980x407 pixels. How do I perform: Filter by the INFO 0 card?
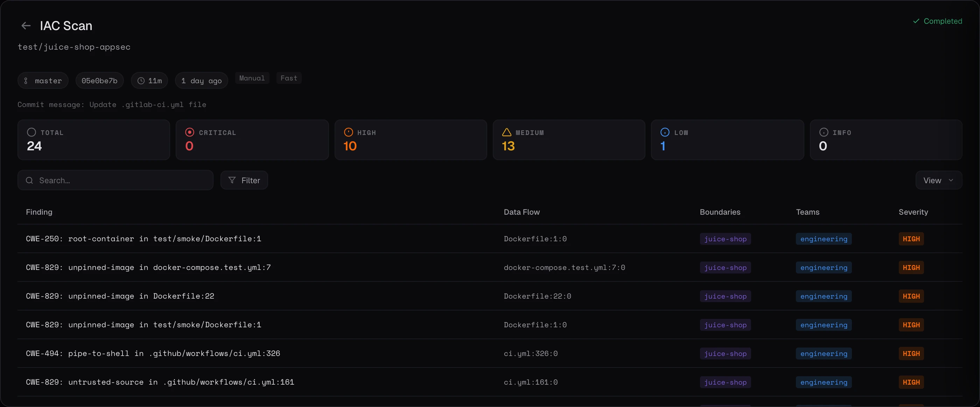pyautogui.click(x=886, y=140)
